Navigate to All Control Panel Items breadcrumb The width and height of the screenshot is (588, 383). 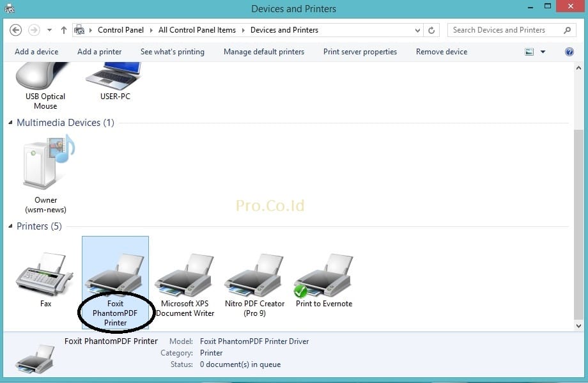pyautogui.click(x=197, y=30)
